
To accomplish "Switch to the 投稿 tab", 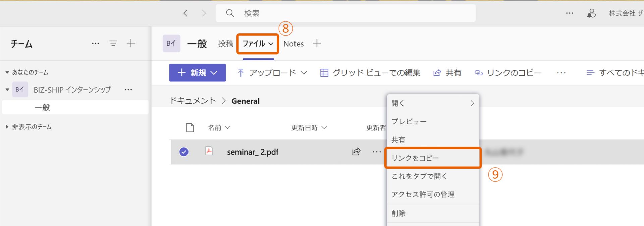I will 226,44.
